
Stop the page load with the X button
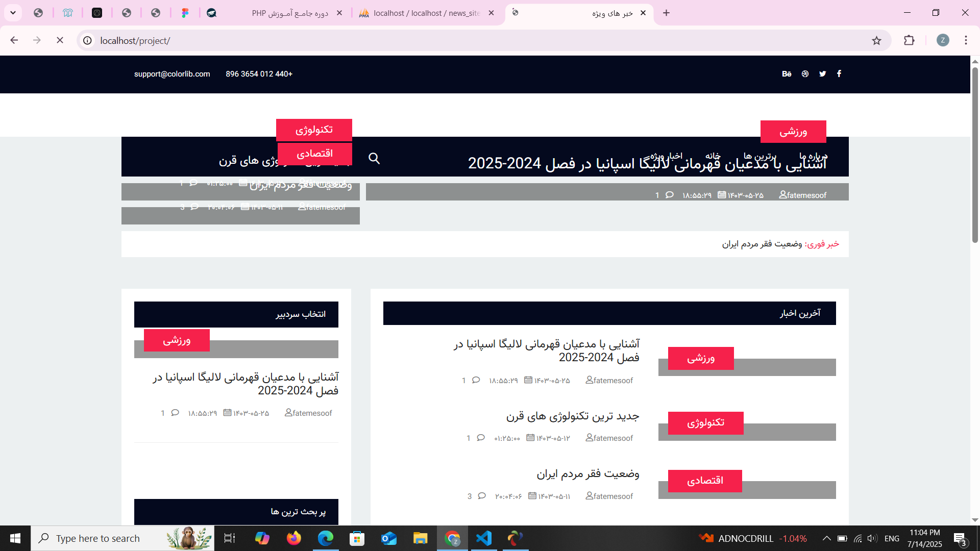60,40
